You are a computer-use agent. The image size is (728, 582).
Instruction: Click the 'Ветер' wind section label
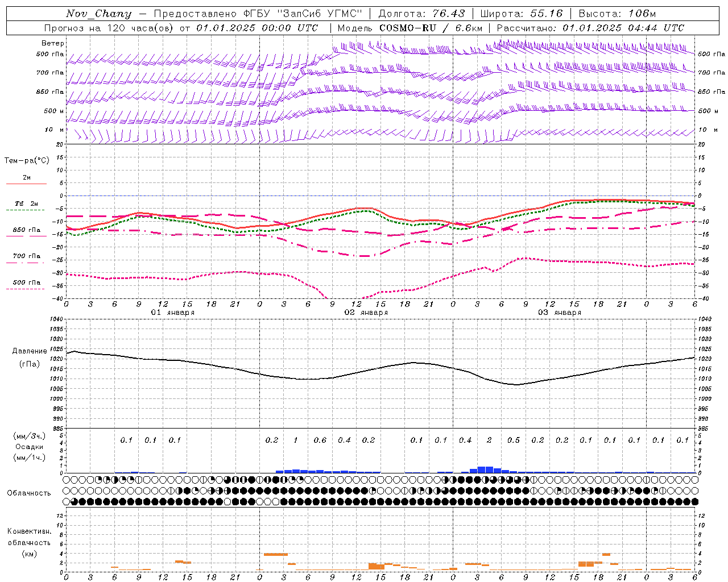(53, 43)
